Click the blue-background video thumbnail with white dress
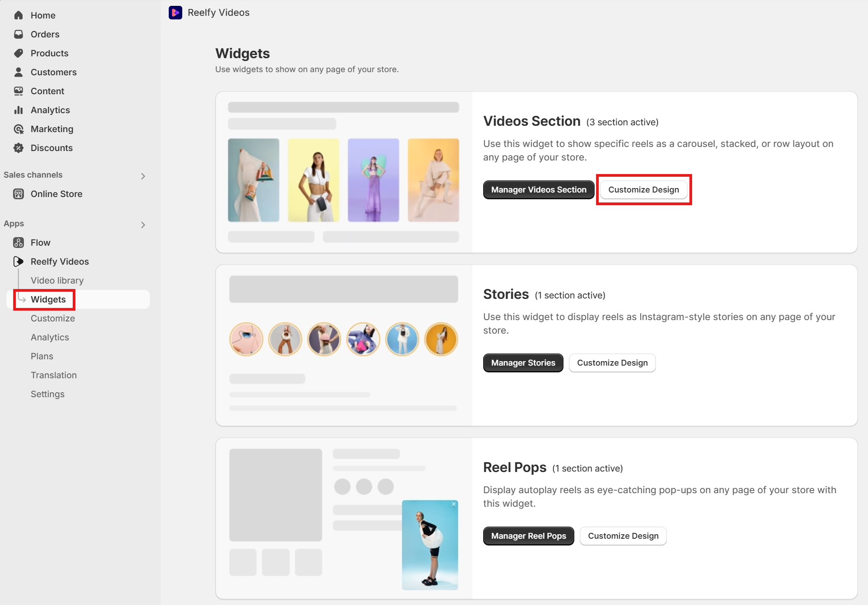Image resolution: width=868 pixels, height=605 pixels. [254, 180]
